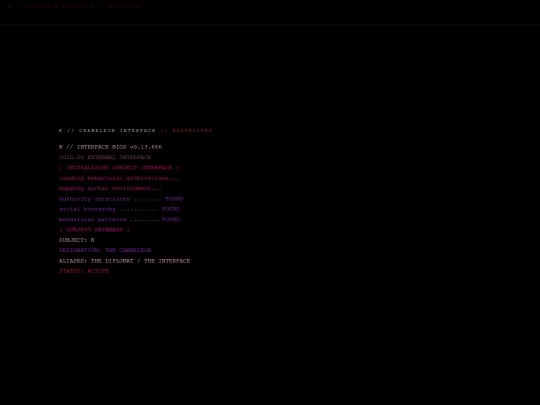Image resolution: width=540 pixels, height=405 pixels.
Task: Click 'STATUS: ACTIVE' line
Action: [84, 271]
